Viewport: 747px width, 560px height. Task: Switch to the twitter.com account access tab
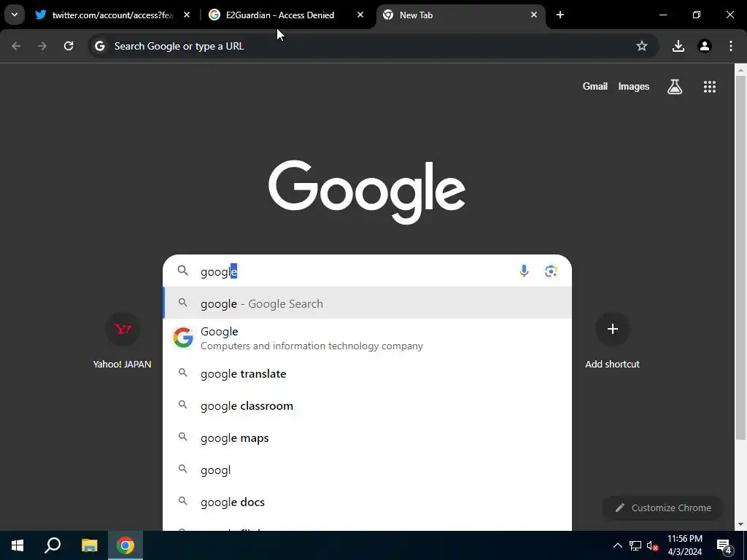tap(113, 15)
